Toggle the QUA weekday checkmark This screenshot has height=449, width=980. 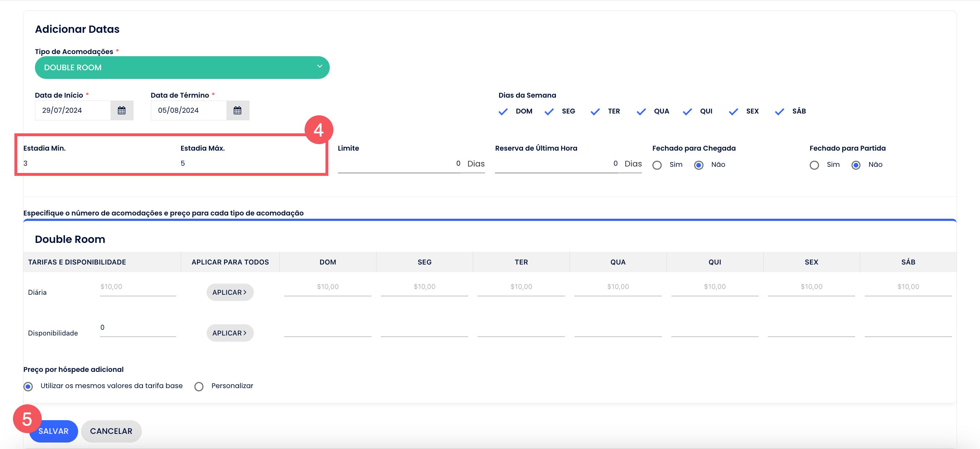(641, 112)
